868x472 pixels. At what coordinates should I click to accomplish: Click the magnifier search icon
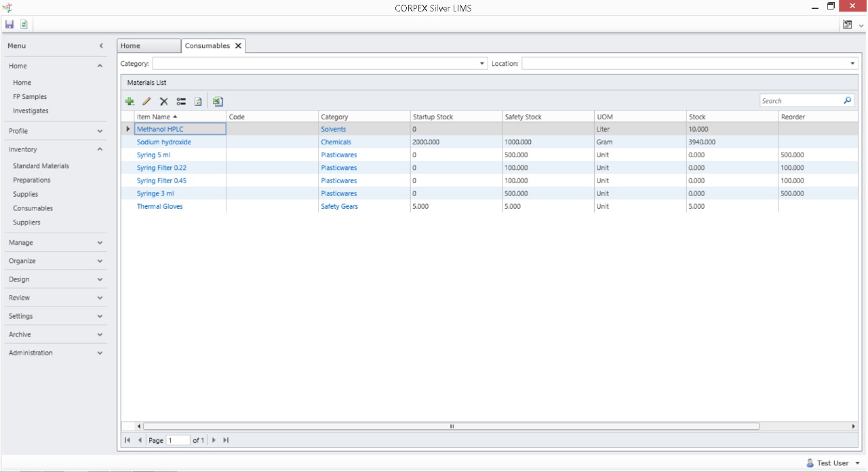(x=848, y=100)
